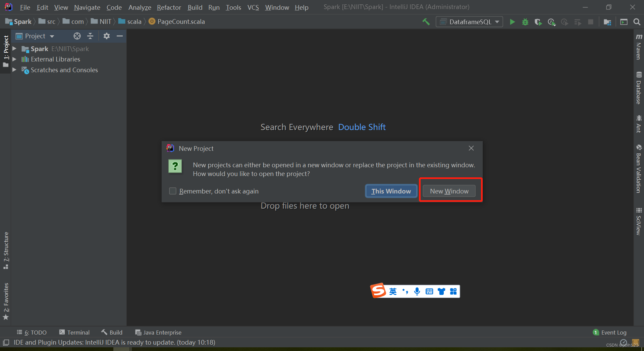Open the Java Enterprise tool window
This screenshot has width=644, height=351.
tap(158, 332)
